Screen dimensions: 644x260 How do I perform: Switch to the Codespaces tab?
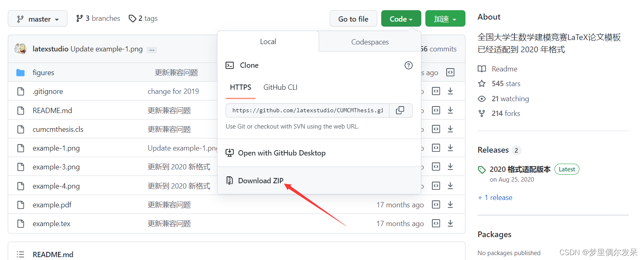click(370, 42)
